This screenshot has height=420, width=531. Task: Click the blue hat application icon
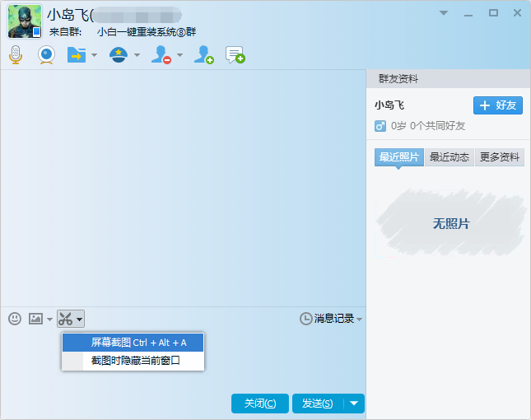(x=118, y=55)
